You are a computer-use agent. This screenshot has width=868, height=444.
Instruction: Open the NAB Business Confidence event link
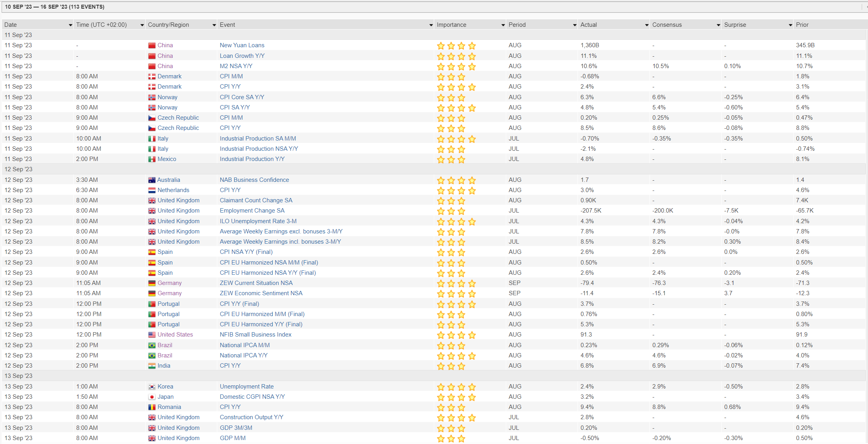click(x=254, y=180)
